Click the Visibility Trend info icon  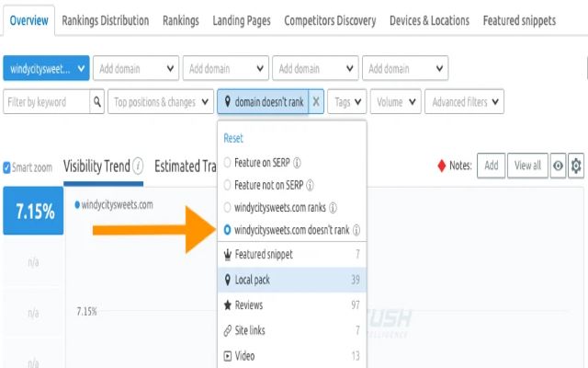[x=138, y=167]
